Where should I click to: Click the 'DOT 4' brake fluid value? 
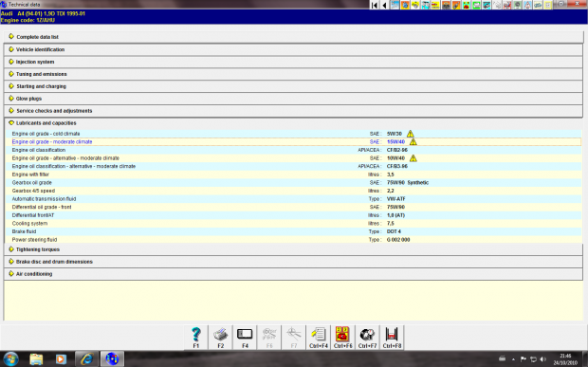click(394, 231)
